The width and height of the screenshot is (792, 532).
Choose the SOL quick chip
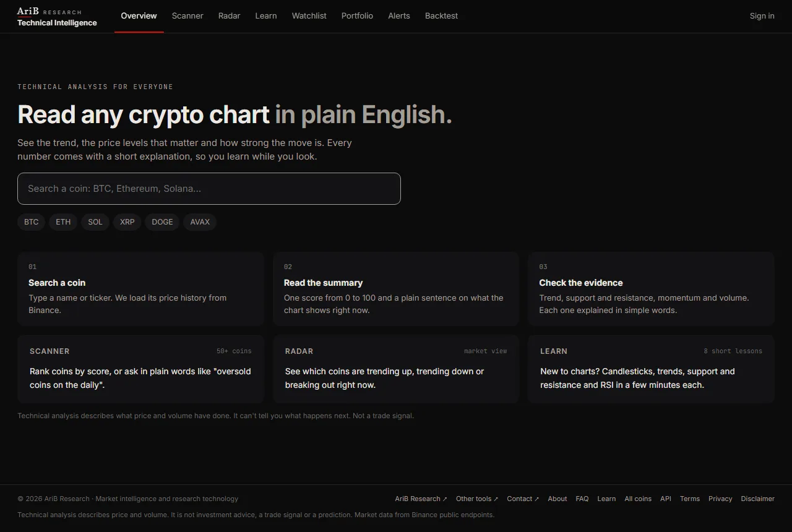(95, 222)
